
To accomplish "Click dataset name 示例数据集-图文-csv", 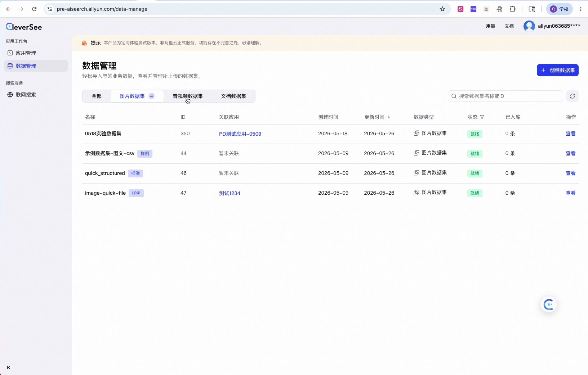I will (x=110, y=153).
